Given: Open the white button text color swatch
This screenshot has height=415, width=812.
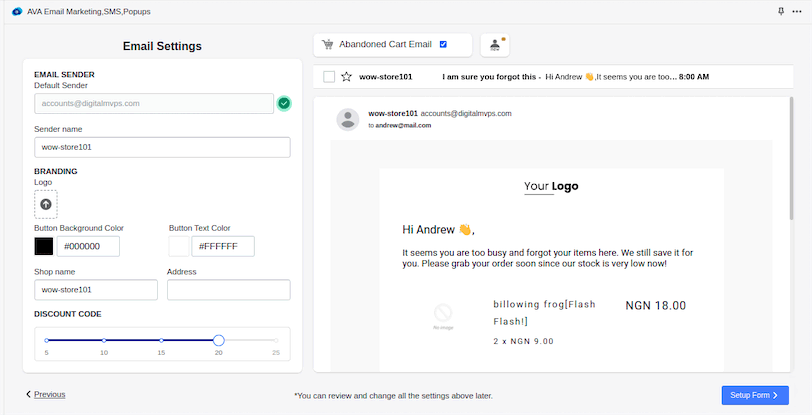Looking at the screenshot, I should point(179,246).
